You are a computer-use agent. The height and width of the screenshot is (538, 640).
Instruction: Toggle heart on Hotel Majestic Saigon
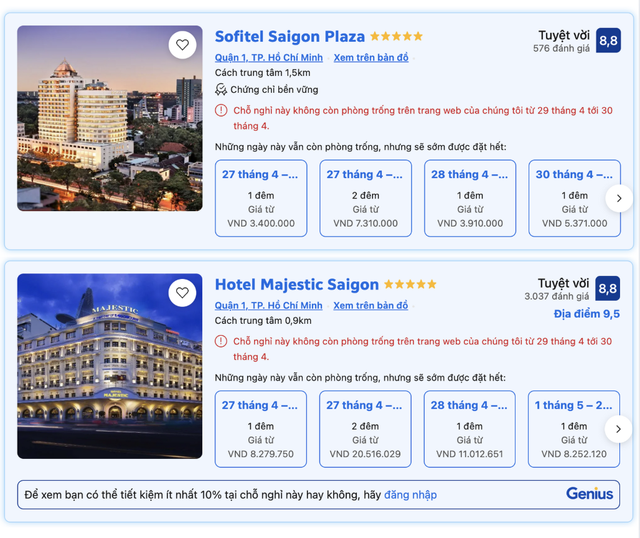(x=181, y=293)
